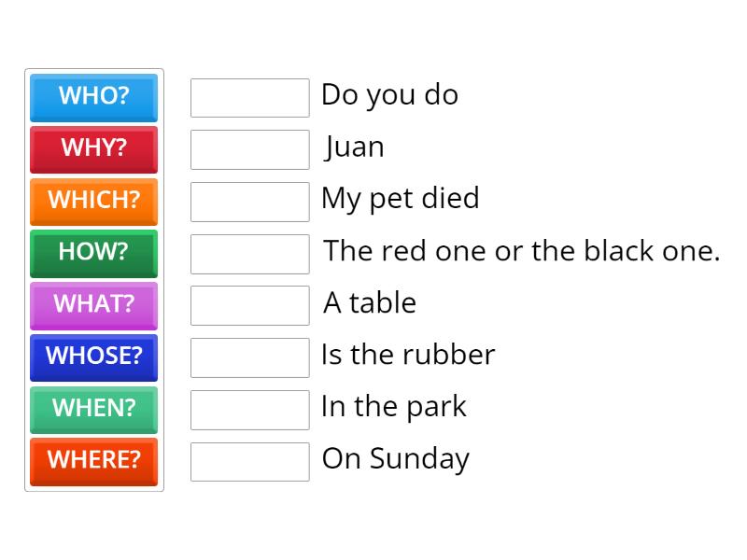The height and width of the screenshot is (560, 747).
Task: Select the red WHY? tile
Action: [93, 148]
